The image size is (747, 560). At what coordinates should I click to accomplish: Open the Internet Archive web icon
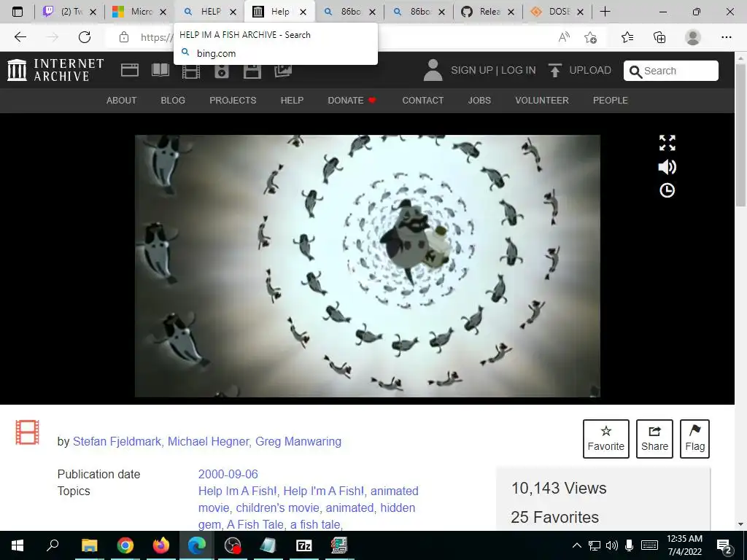pyautogui.click(x=130, y=71)
